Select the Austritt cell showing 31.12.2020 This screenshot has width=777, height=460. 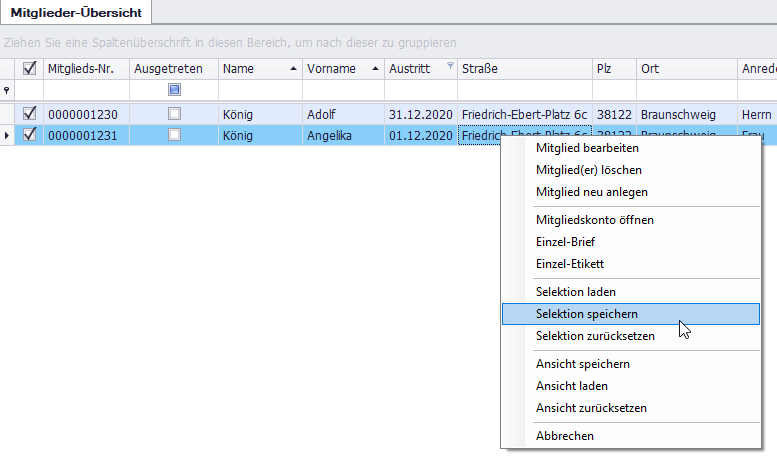420,115
